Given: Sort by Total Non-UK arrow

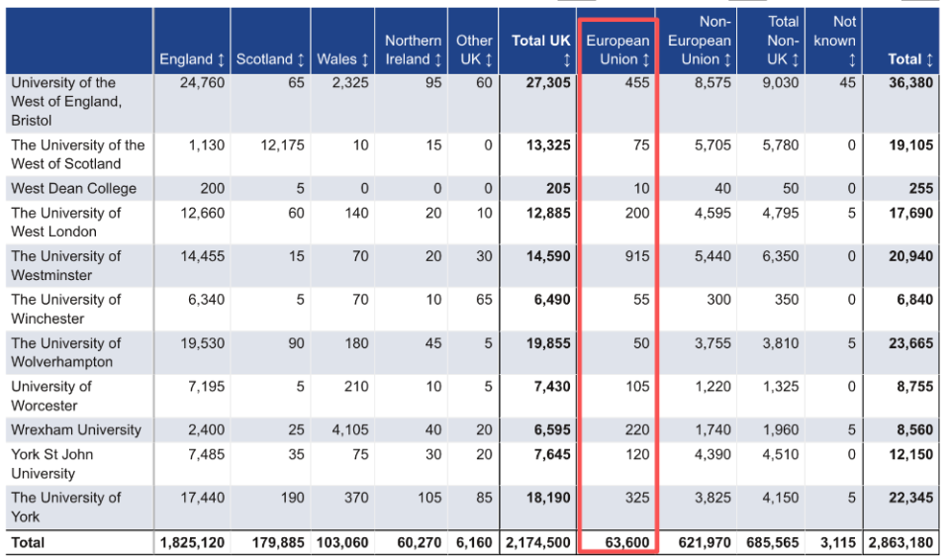Looking at the screenshot, I should (x=795, y=59).
